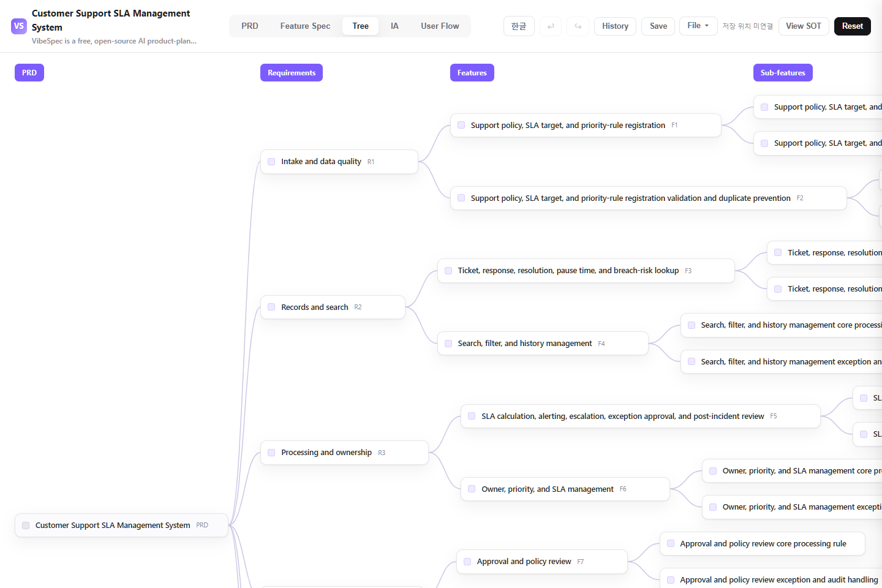Tick the F2 validation and duplicate prevention checkbox
The height and width of the screenshot is (588, 882).
(461, 198)
